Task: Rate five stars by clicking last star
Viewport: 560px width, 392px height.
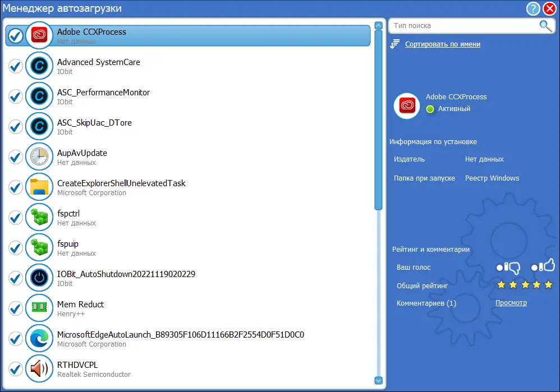Action: point(547,285)
